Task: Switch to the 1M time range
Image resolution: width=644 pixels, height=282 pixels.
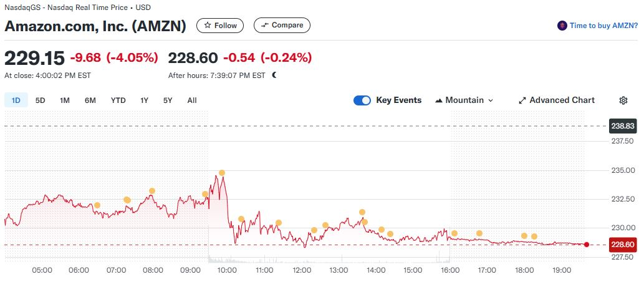Action: (64, 100)
